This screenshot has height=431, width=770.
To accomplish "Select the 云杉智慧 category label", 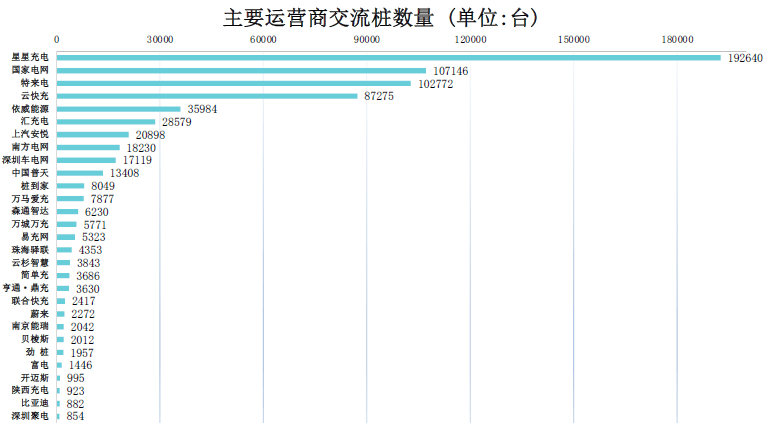I will (x=30, y=263).
